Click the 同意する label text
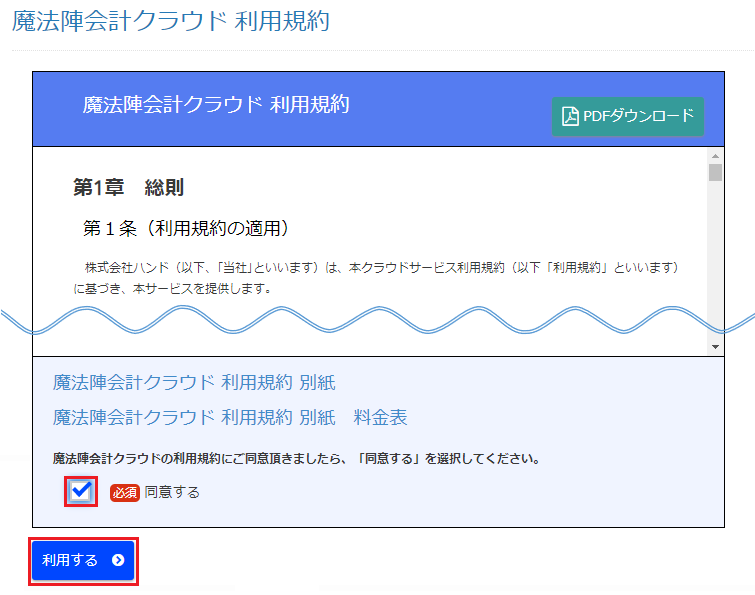Screen dimensions: 755x595 pos(172,492)
